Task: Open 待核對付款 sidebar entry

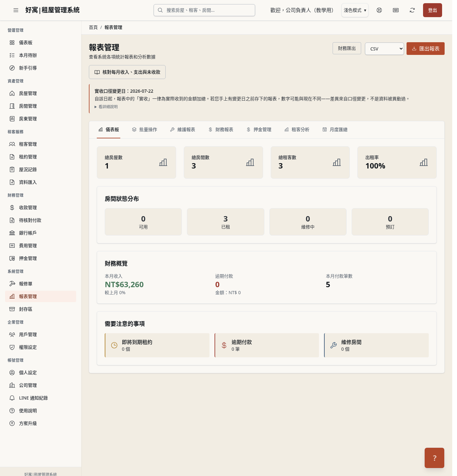Action: pos(41,220)
